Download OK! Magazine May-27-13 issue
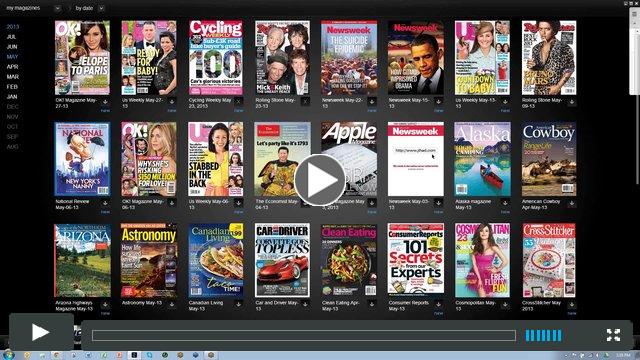Image resolution: width=640 pixels, height=360 pixels. (105, 102)
